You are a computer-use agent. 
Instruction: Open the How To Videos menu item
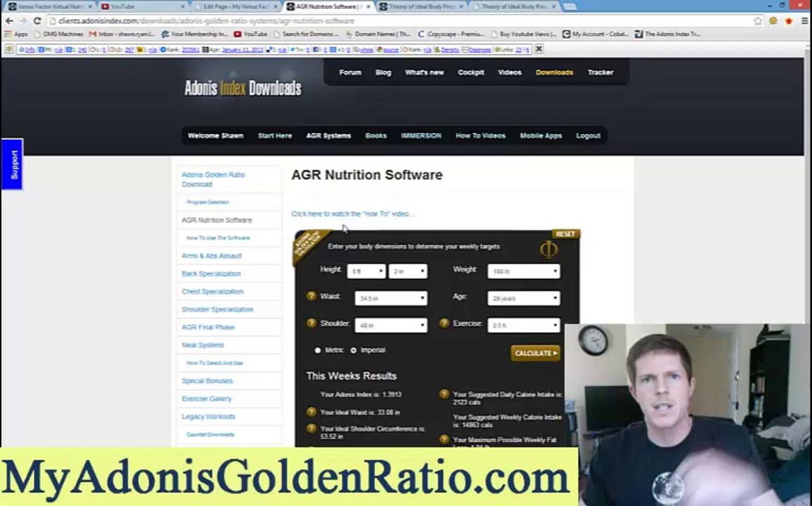[x=480, y=136]
